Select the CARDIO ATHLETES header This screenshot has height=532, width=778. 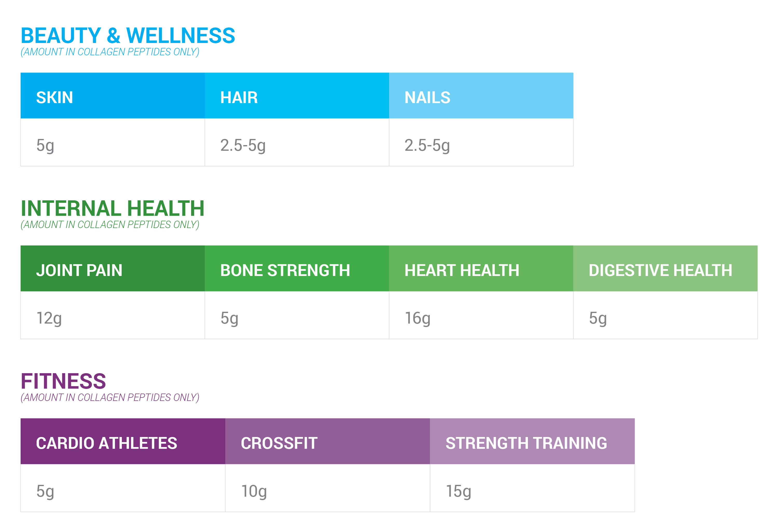(123, 441)
